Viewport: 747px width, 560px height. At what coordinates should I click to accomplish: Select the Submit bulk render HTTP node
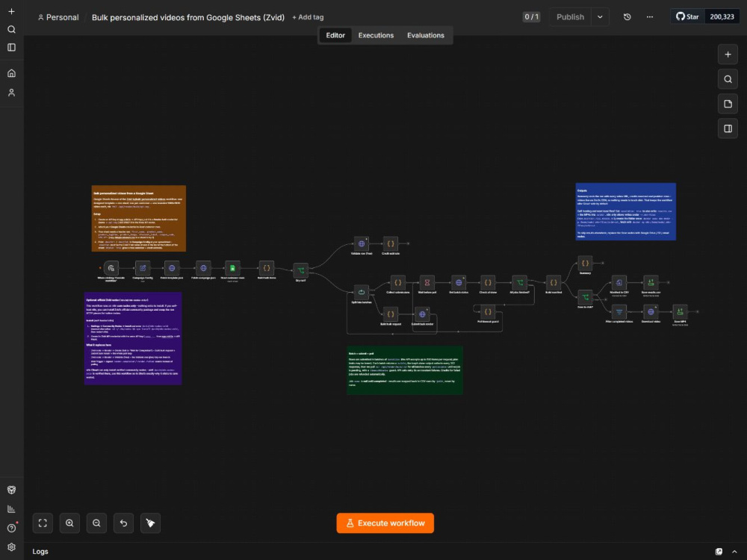(422, 314)
